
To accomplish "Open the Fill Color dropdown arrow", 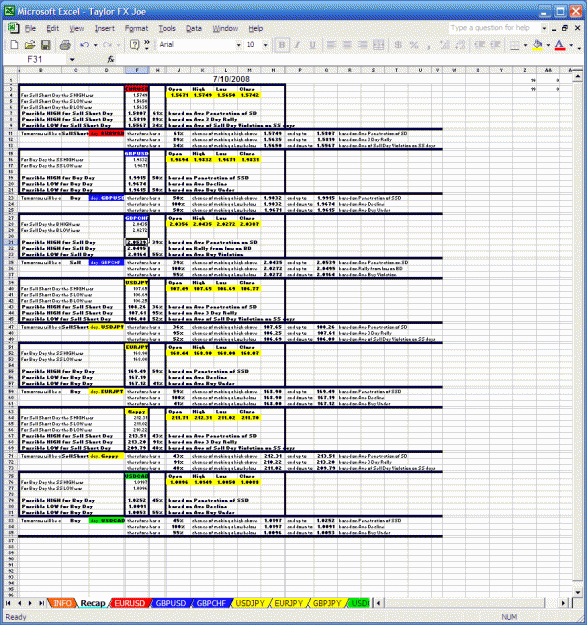I will [548, 45].
